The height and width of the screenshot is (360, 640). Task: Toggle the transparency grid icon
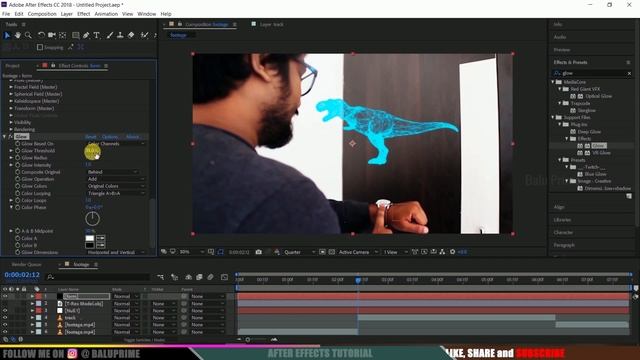332,252
